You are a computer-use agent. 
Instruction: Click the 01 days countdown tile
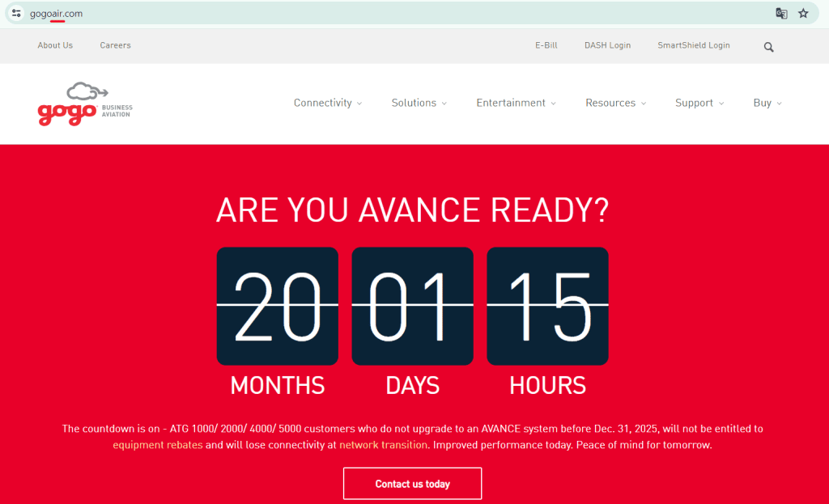412,306
